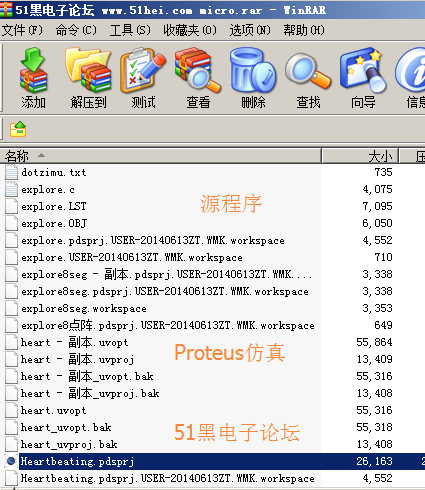Click the 添加 (Add) toolbar icon
The width and height of the screenshot is (425, 490).
pos(33,78)
